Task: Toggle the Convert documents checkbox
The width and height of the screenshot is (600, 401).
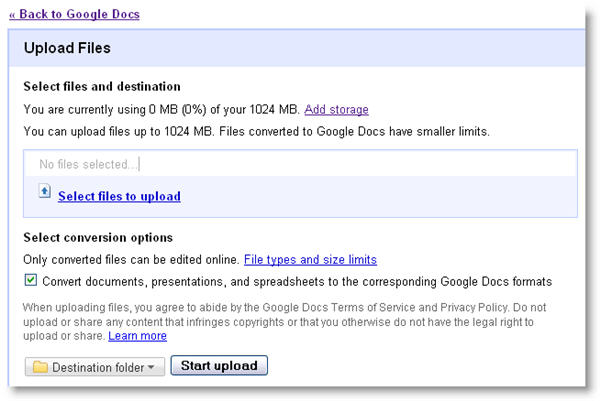Action: (31, 281)
